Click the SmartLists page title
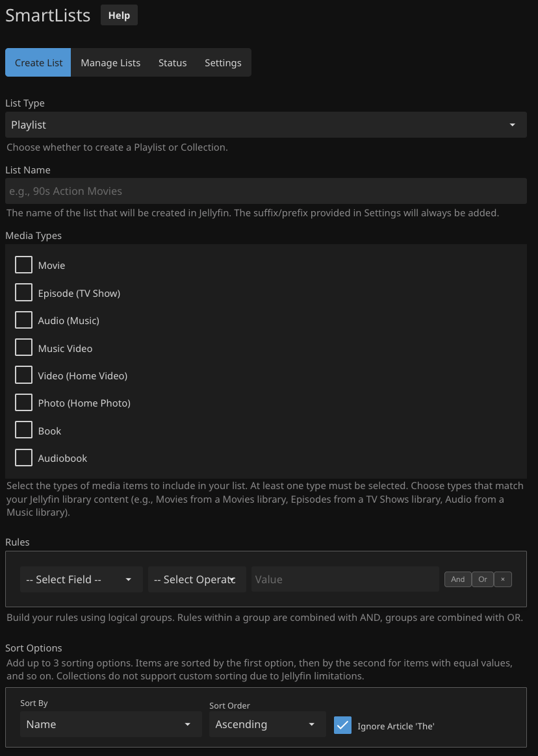This screenshot has height=756, width=538. coord(48,16)
